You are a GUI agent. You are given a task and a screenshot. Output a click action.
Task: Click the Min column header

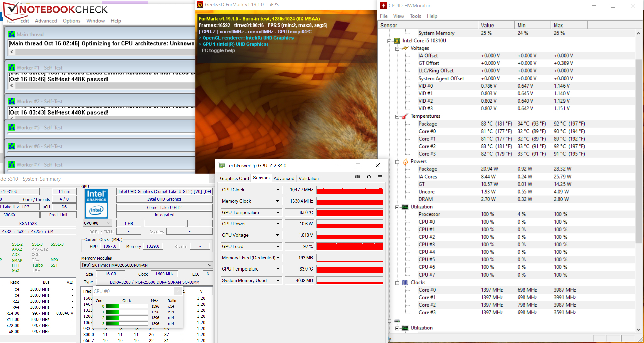(x=533, y=25)
